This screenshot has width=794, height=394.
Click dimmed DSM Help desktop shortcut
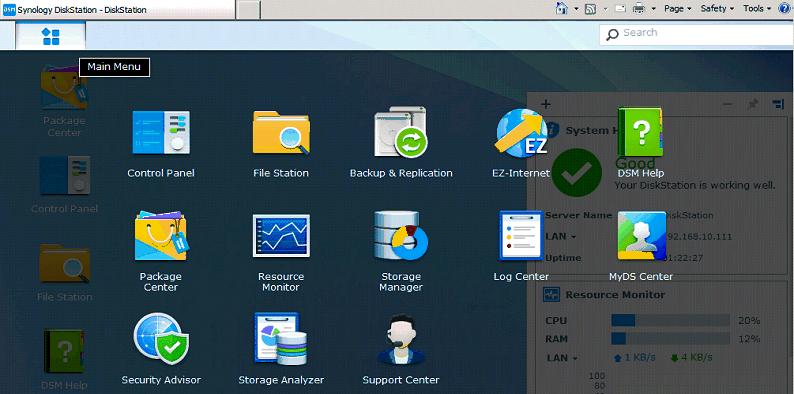pyautogui.click(x=64, y=360)
